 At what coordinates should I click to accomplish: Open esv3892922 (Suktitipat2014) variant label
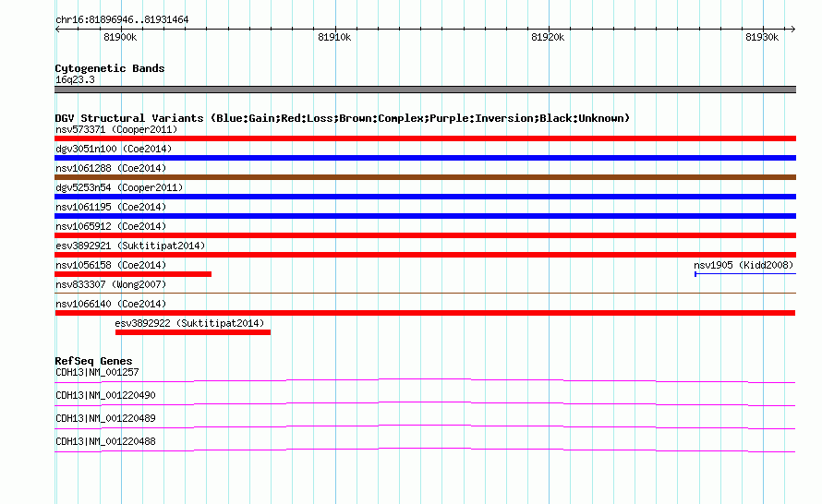189,323
